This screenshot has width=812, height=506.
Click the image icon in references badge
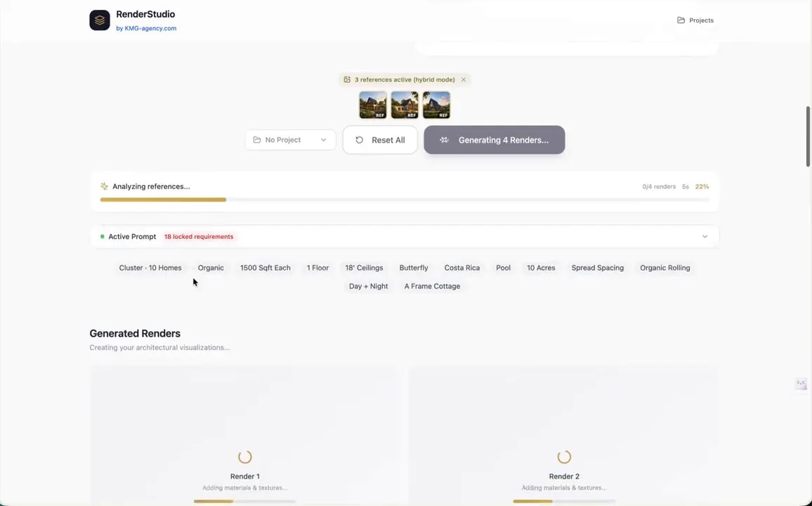pos(347,79)
